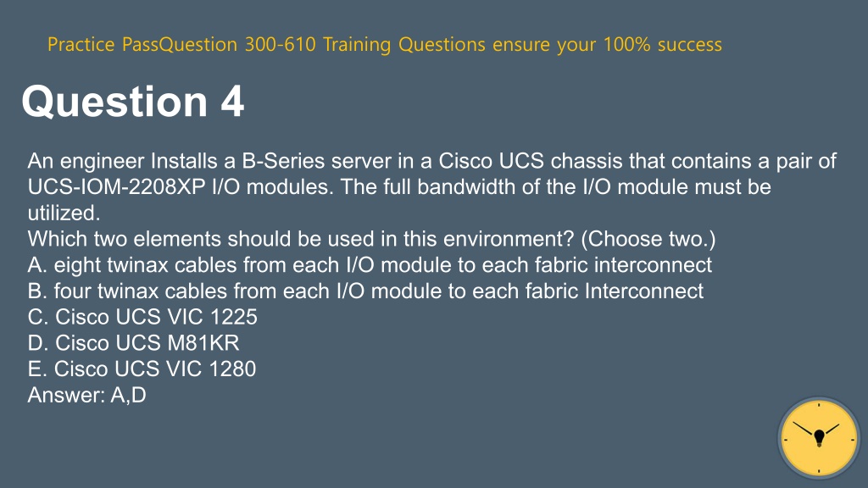Choose option A eight twinax cables

(x=370, y=265)
